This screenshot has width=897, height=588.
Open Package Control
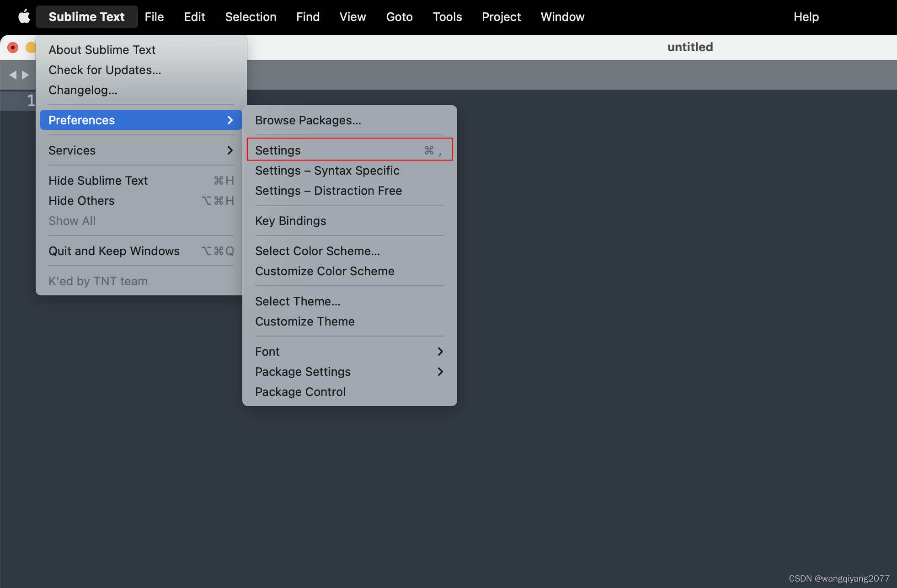pos(350,391)
